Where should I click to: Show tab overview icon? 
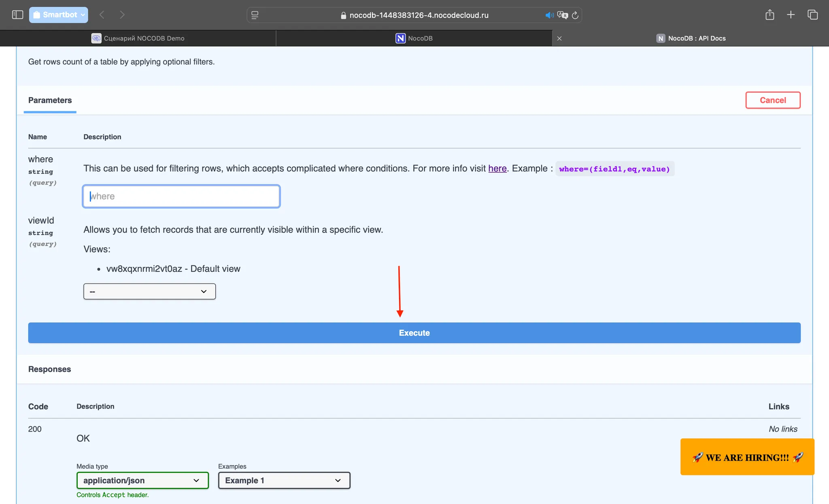coord(812,15)
